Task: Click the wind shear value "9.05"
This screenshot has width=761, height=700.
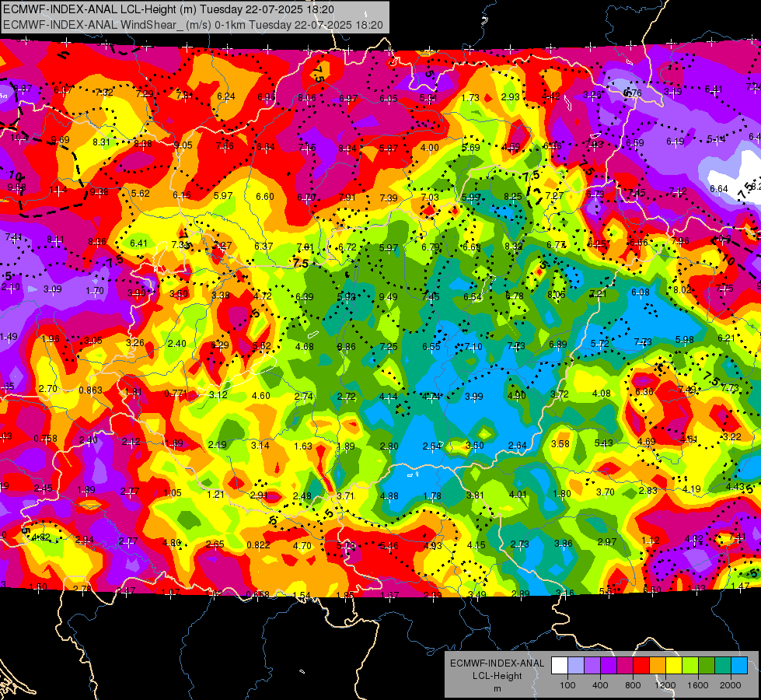Action: pyautogui.click(x=183, y=145)
